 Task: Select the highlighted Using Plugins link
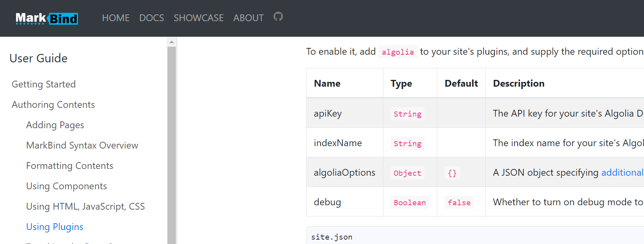coord(55,227)
